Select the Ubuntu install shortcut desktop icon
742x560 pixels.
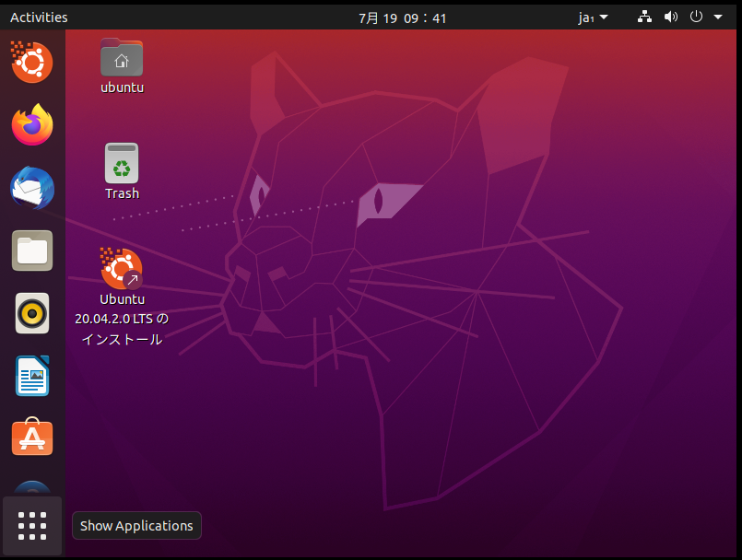tap(122, 268)
